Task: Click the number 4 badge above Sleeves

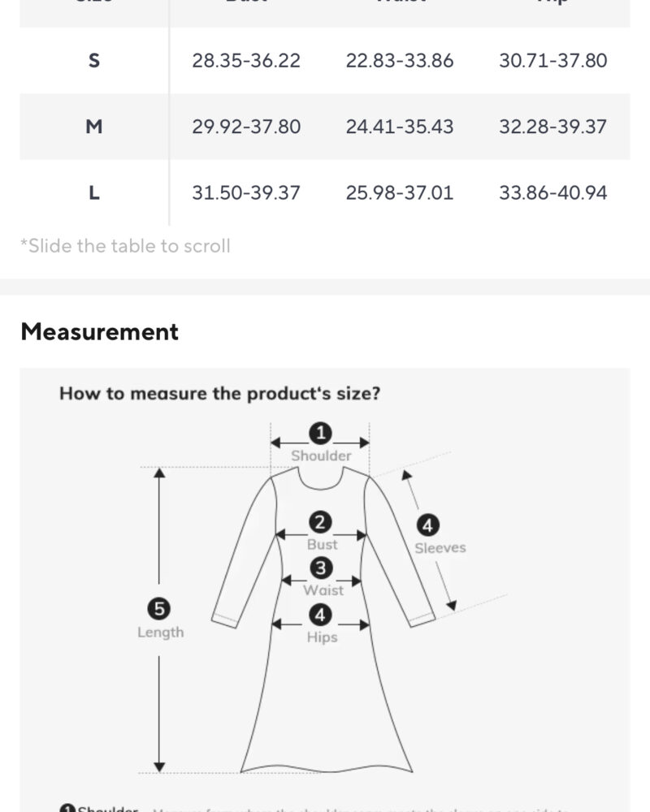Action: click(427, 525)
